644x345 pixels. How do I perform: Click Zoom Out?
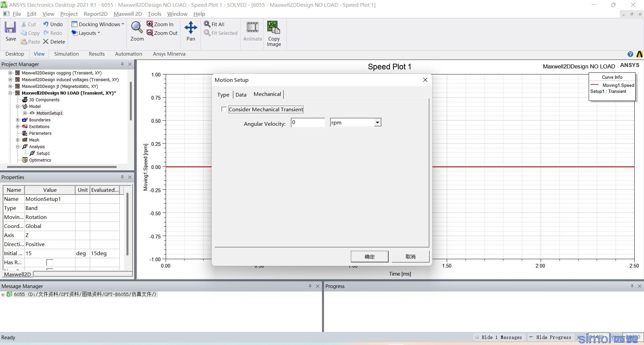point(162,33)
